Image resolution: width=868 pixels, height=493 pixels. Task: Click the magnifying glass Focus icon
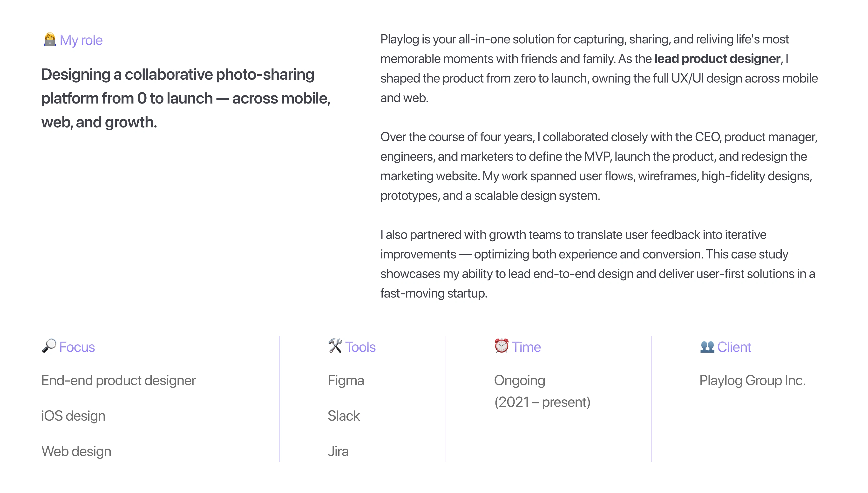(49, 346)
